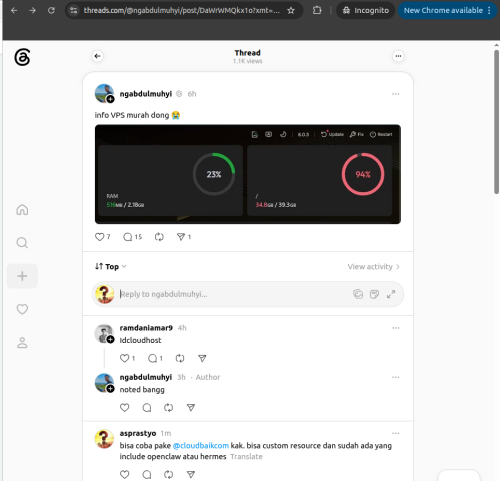
Task: Open thread header more options menu
Action: (x=398, y=56)
